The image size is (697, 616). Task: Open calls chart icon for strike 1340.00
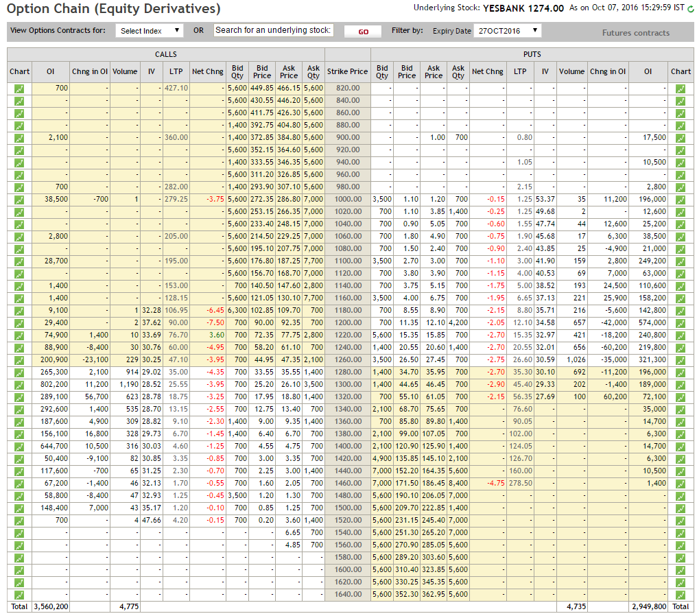19,410
